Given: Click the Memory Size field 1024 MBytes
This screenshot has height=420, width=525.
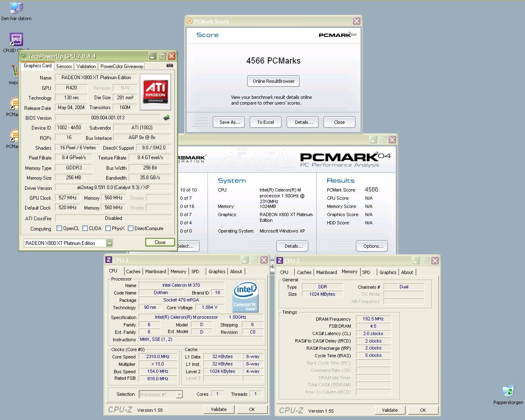Looking at the screenshot, I should (x=322, y=294).
